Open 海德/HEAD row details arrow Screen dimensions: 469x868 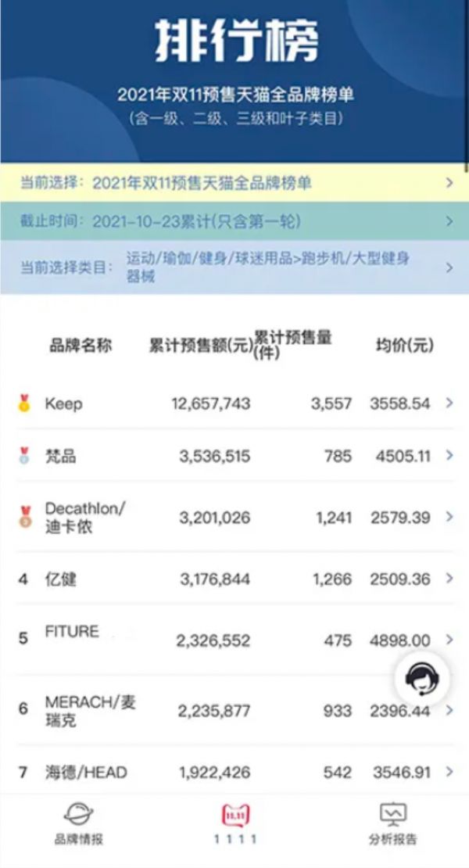coord(449,772)
